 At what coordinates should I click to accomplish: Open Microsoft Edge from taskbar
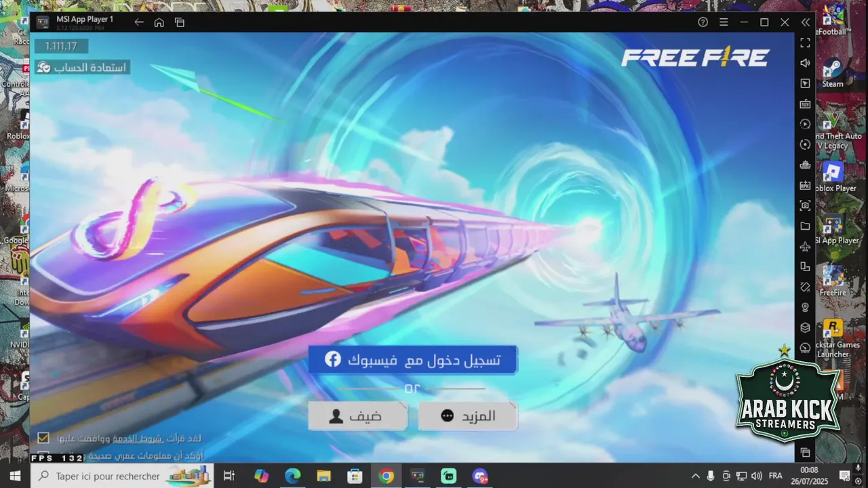coord(292,476)
